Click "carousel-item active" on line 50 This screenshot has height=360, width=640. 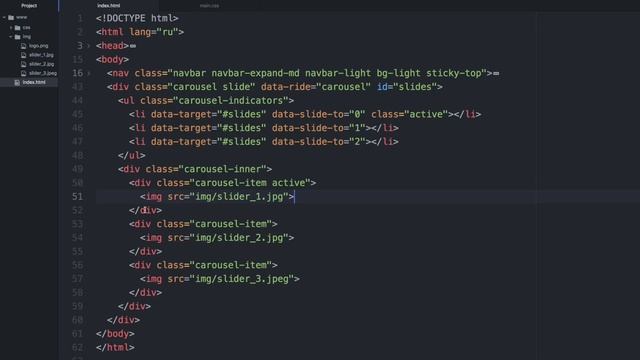[x=250, y=183]
